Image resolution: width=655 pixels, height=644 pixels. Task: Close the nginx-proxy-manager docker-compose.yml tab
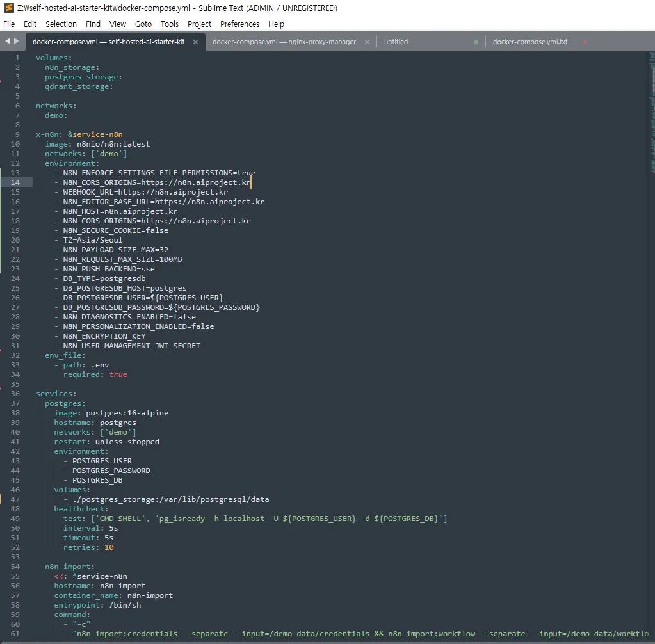pos(367,42)
